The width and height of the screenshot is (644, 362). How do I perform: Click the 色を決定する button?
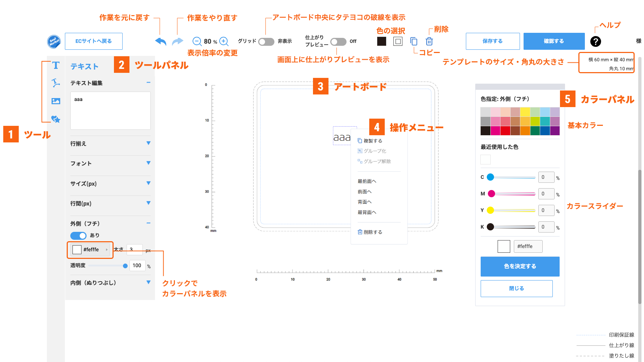point(520,266)
